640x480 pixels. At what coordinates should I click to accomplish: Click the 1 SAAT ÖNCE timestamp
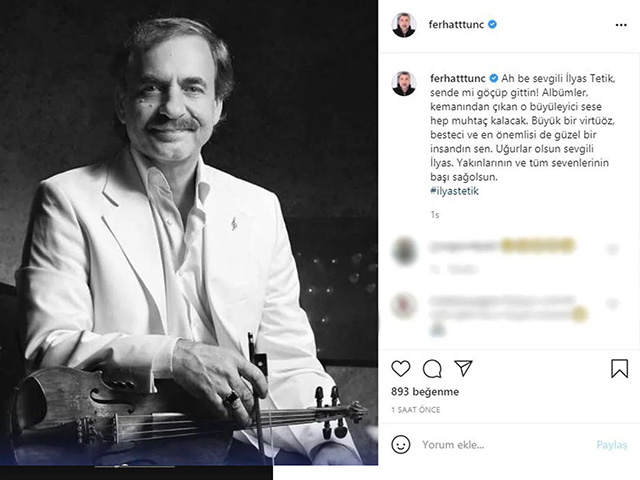click(x=413, y=410)
